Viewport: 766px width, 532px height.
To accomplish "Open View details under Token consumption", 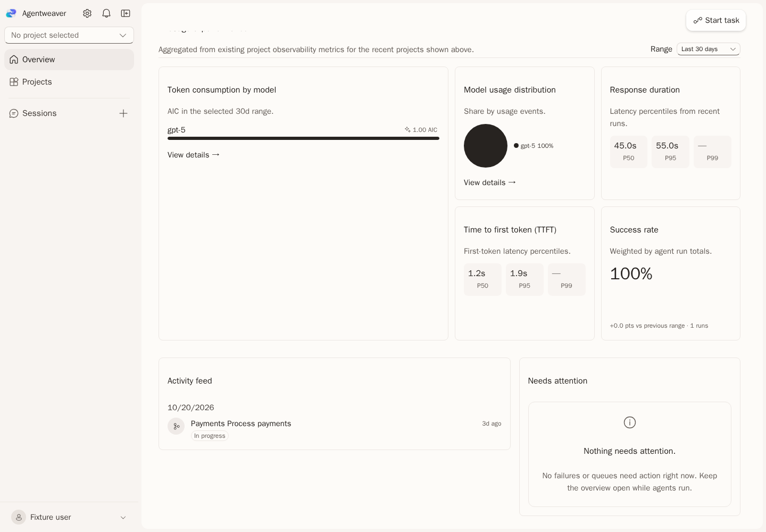I will point(194,155).
